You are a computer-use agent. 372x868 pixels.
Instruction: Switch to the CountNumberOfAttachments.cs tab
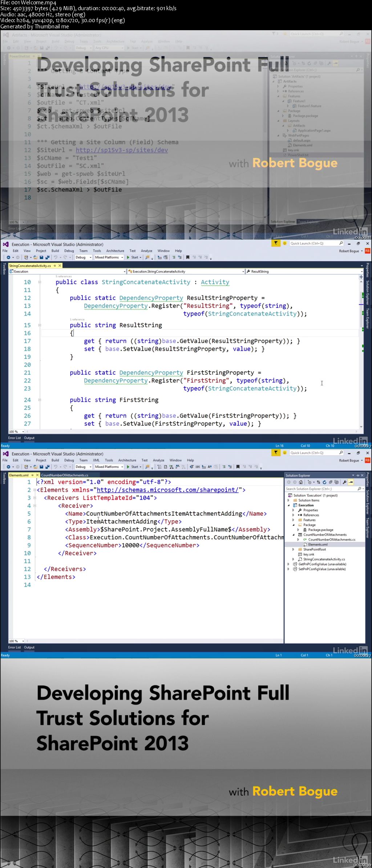pyautogui.click(x=65, y=475)
